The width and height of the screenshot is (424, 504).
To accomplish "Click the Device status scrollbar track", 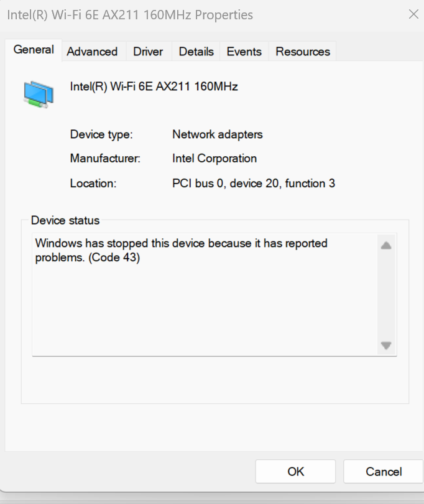I will click(x=386, y=295).
